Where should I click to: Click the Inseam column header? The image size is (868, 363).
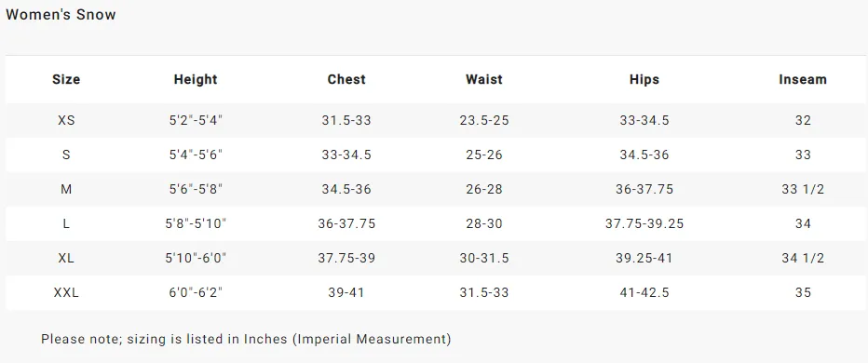tap(803, 79)
